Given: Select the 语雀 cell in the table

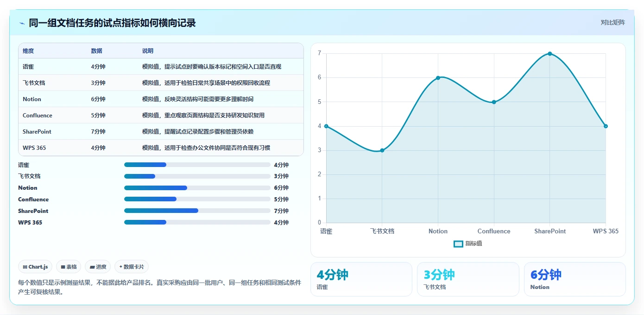Looking at the screenshot, I should pyautogui.click(x=28, y=67).
